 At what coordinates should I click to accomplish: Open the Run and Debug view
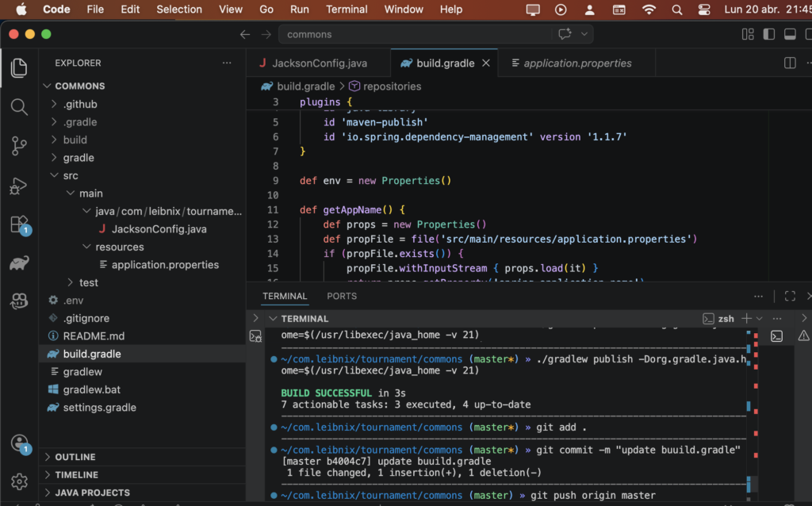19,186
